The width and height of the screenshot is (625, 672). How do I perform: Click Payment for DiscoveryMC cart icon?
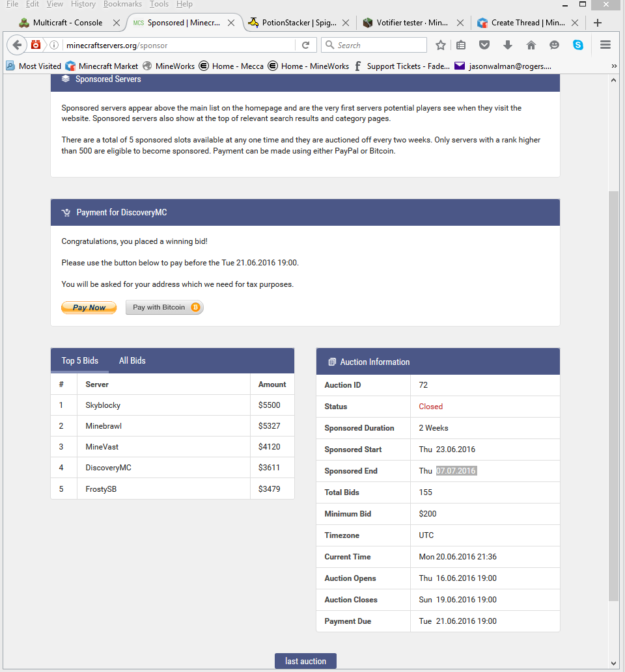(66, 213)
